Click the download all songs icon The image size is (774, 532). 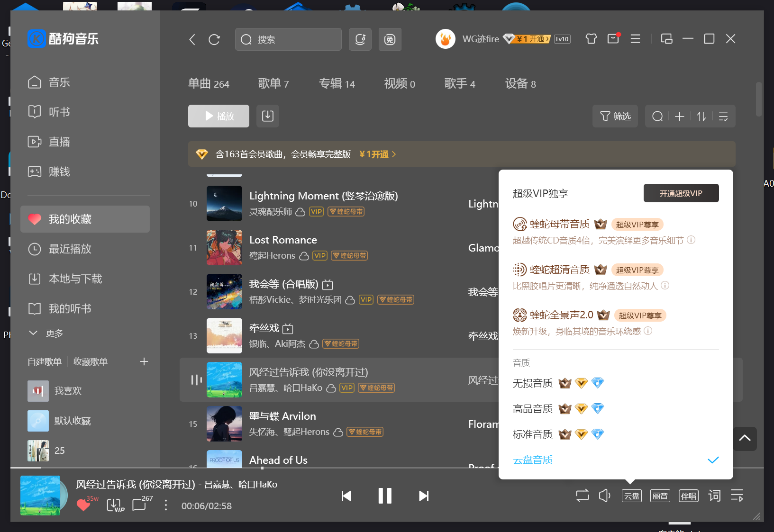[x=268, y=116]
